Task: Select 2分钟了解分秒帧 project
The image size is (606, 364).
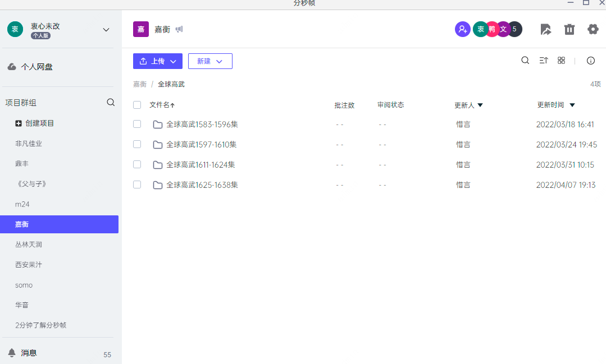Action: click(x=40, y=325)
